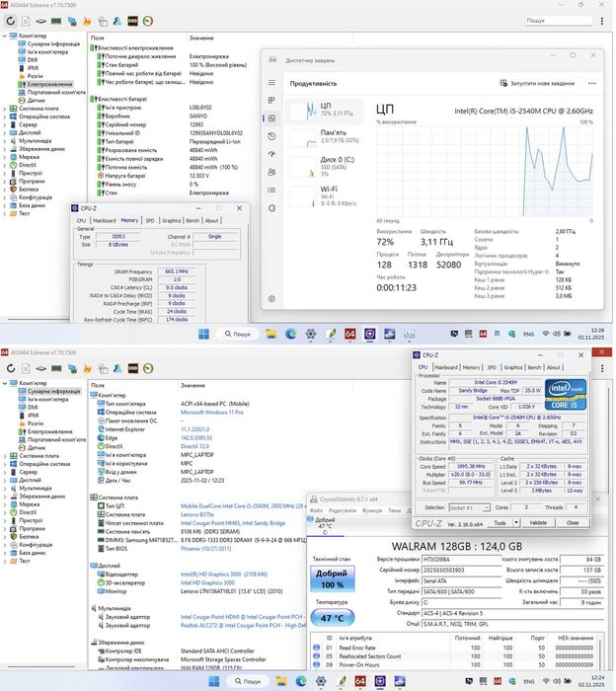This screenshot has height=691, width=616.
Task: Open the three-dot more menu in Task Manager
Action: click(x=591, y=83)
